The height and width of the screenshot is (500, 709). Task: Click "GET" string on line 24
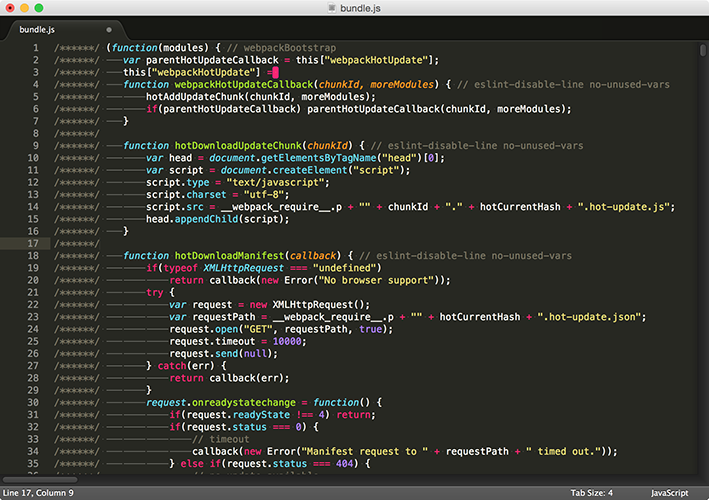click(258, 329)
